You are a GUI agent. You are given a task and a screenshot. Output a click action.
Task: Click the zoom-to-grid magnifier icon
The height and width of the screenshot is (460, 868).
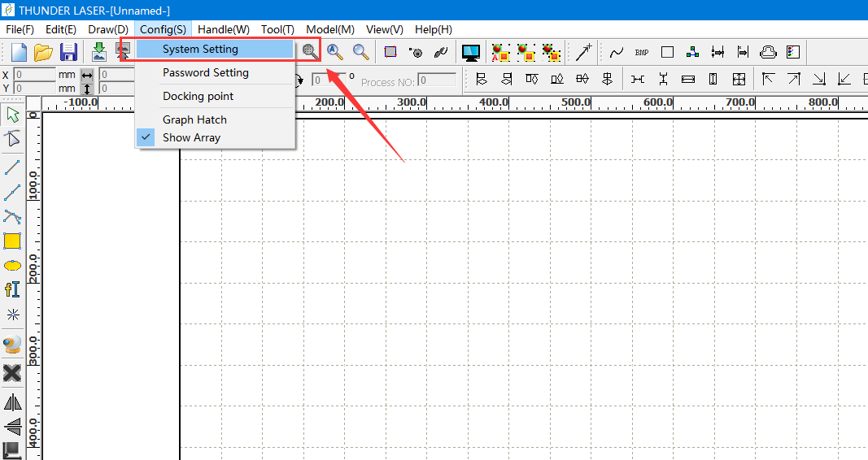point(310,52)
